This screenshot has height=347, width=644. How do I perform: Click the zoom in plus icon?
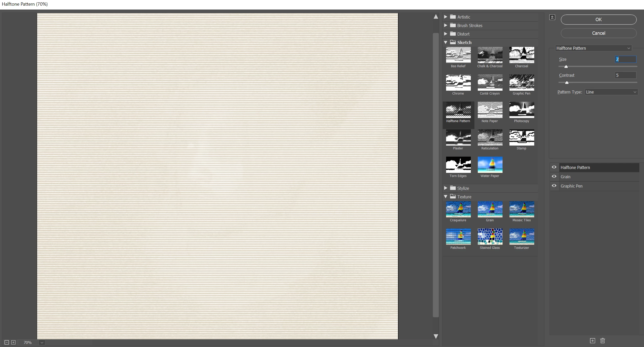pos(13,342)
